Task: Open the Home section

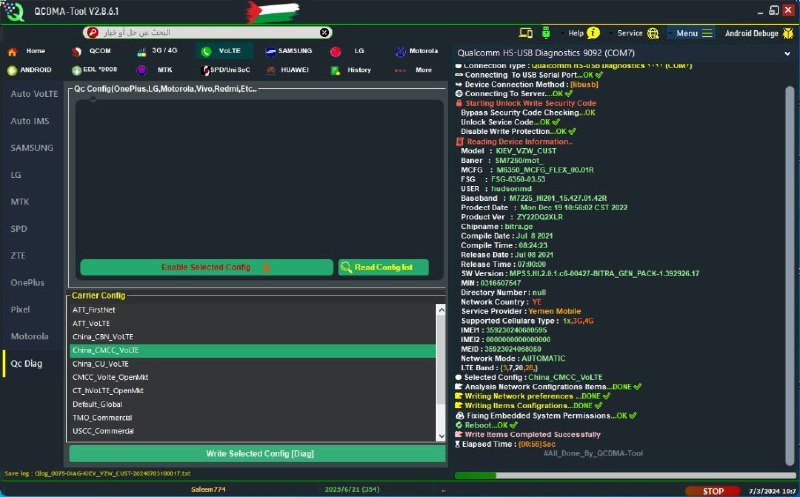Action: tap(27, 51)
